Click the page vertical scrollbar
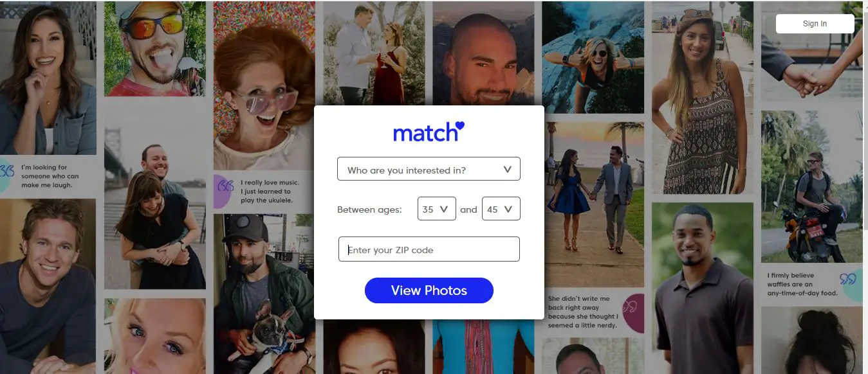The height and width of the screenshot is (374, 868). pyautogui.click(x=865, y=116)
